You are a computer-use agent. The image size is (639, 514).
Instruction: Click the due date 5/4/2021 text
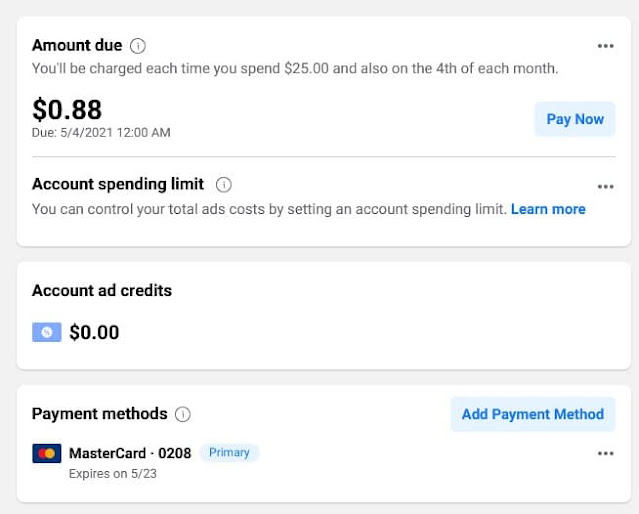point(101,132)
